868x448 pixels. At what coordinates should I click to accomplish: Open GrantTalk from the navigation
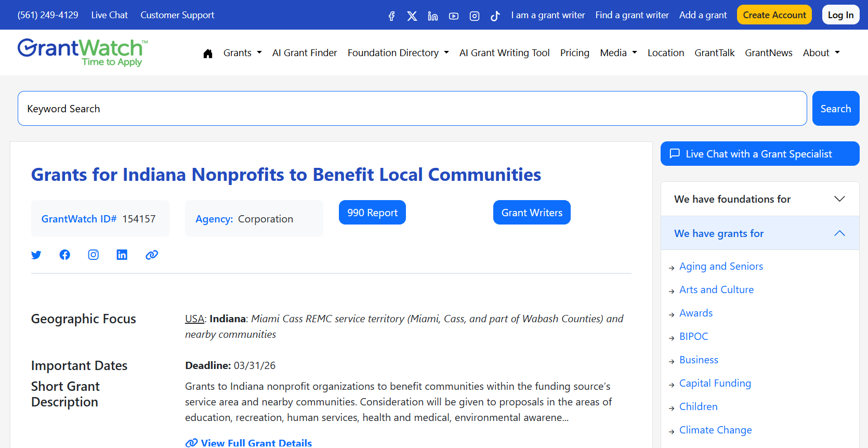tap(715, 52)
